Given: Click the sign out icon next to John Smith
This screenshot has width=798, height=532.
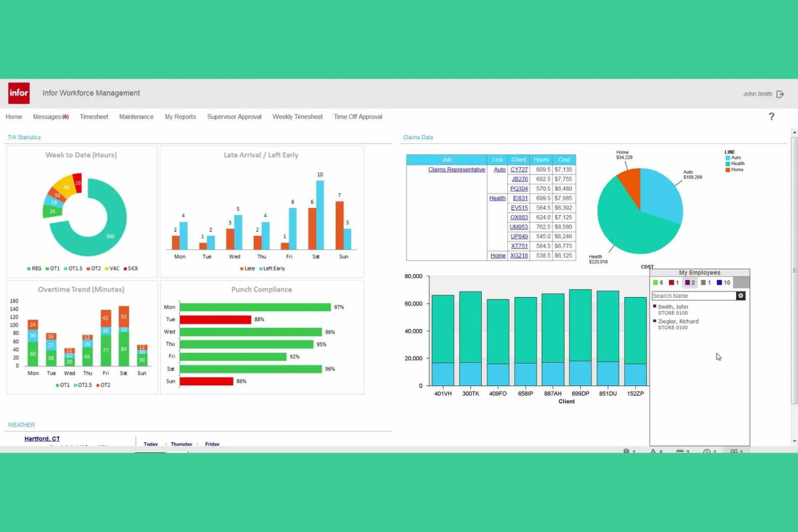Looking at the screenshot, I should 780,94.
